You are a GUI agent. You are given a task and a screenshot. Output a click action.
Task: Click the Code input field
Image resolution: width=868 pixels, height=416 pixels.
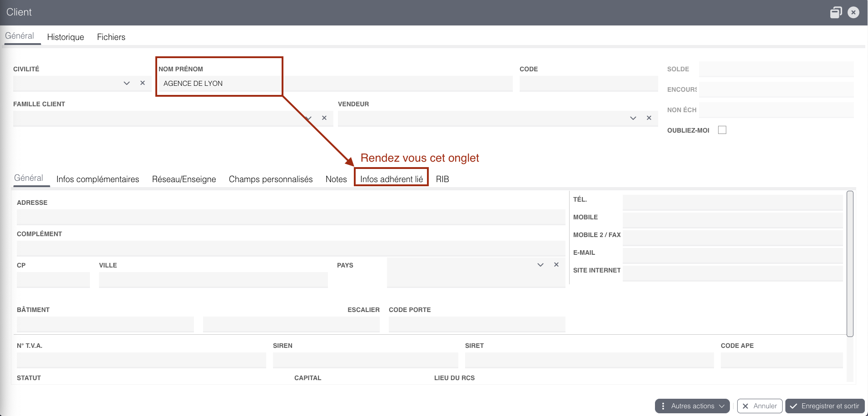pyautogui.click(x=589, y=84)
